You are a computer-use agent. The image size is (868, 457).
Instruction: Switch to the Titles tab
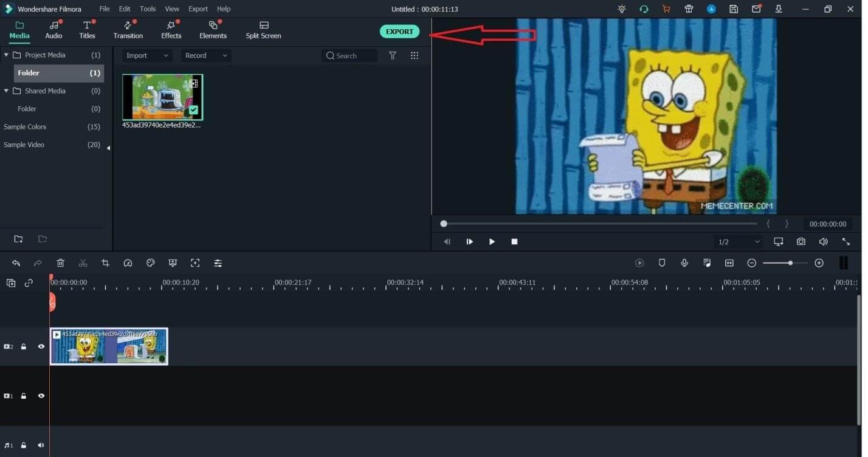88,30
